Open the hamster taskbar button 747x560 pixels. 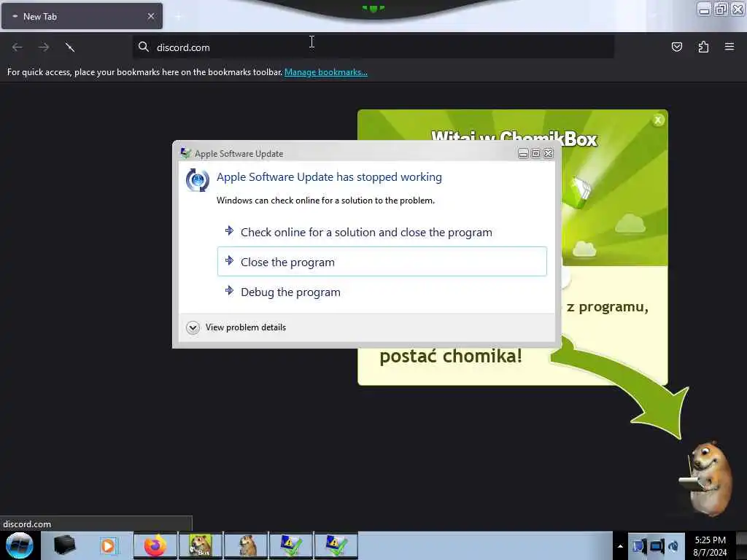point(246,545)
